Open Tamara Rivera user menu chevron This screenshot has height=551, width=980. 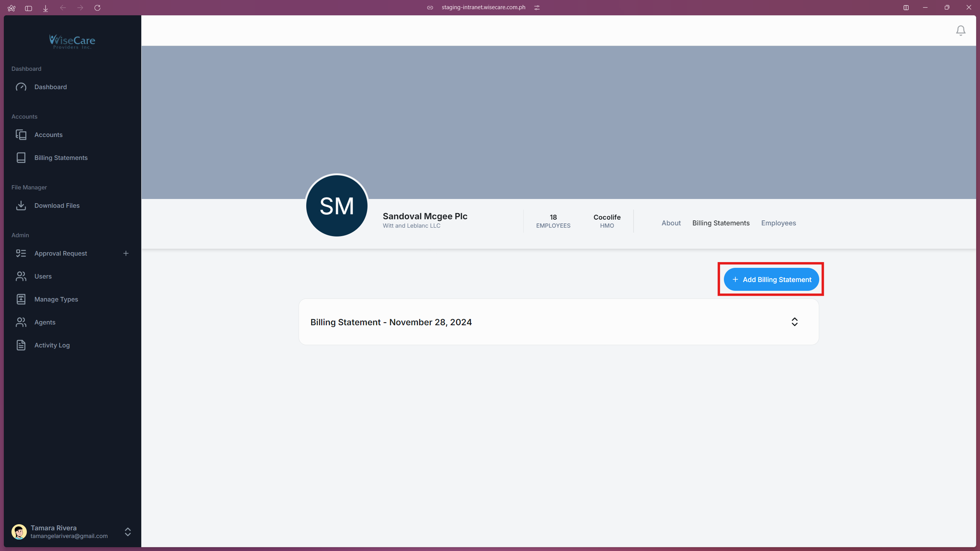point(128,532)
